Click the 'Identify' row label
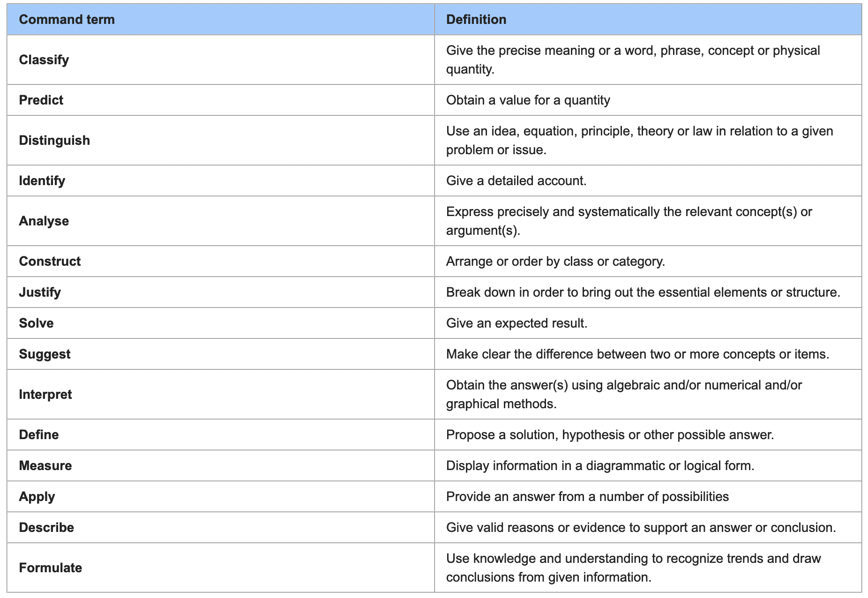Image resolution: width=868 pixels, height=598 pixels. tap(42, 181)
